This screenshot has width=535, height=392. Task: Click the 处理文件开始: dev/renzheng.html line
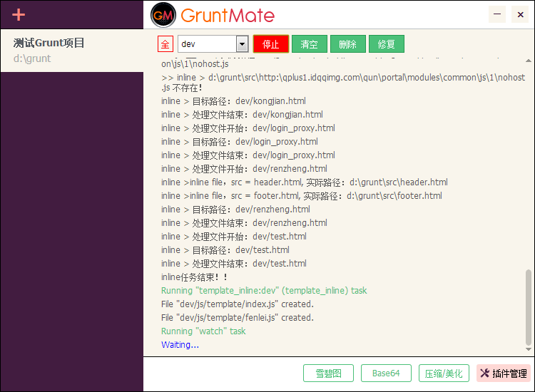click(244, 169)
